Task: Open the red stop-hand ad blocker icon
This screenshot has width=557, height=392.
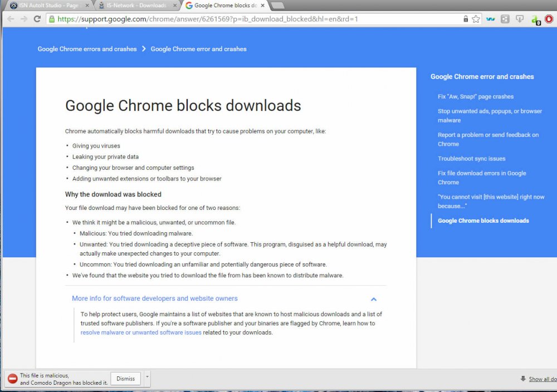Action: [549, 19]
